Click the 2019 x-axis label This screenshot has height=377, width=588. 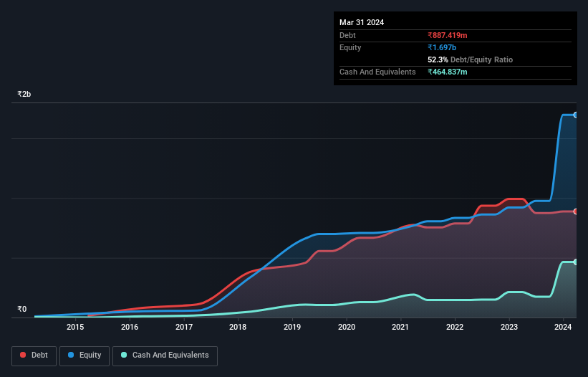click(292, 327)
